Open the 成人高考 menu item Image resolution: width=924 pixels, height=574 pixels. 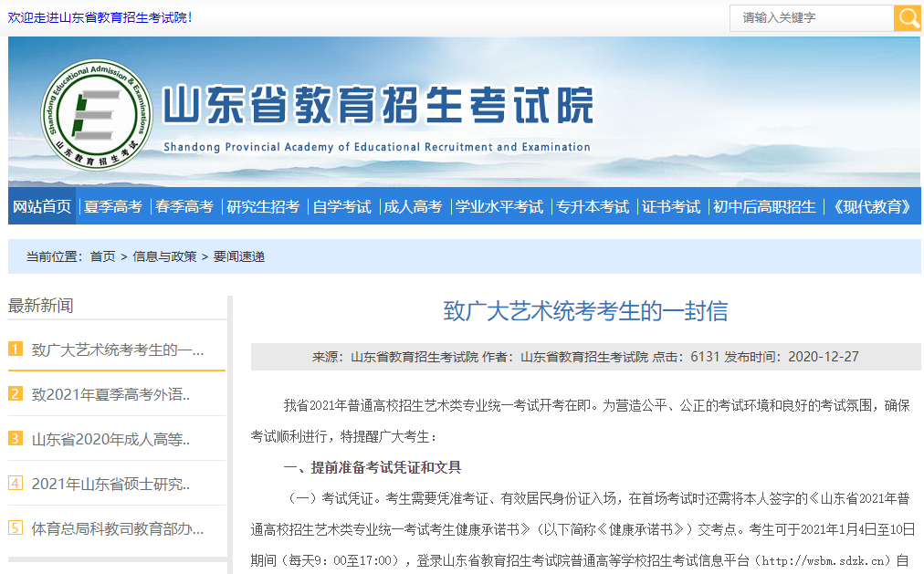[413, 206]
